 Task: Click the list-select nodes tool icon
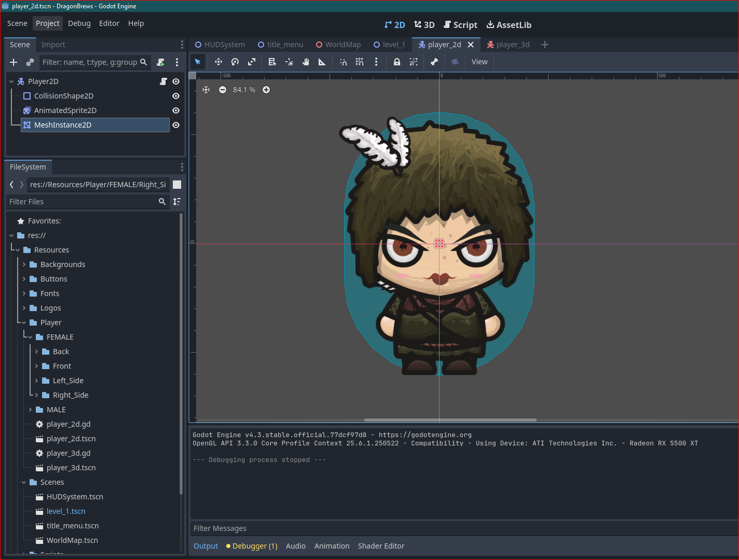[272, 62]
